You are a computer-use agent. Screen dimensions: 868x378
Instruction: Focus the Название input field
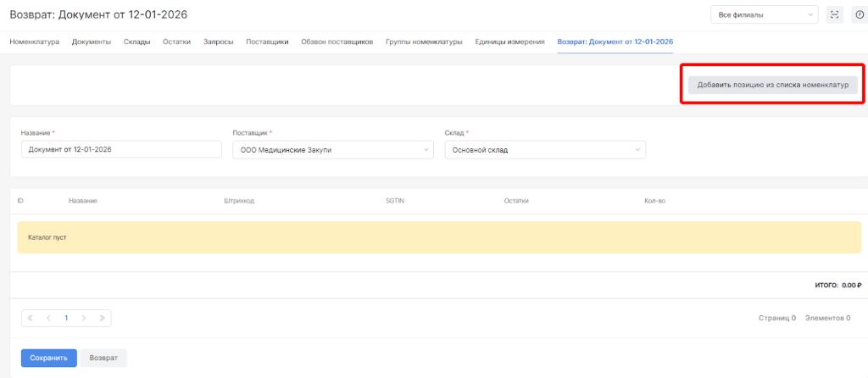[x=120, y=150]
